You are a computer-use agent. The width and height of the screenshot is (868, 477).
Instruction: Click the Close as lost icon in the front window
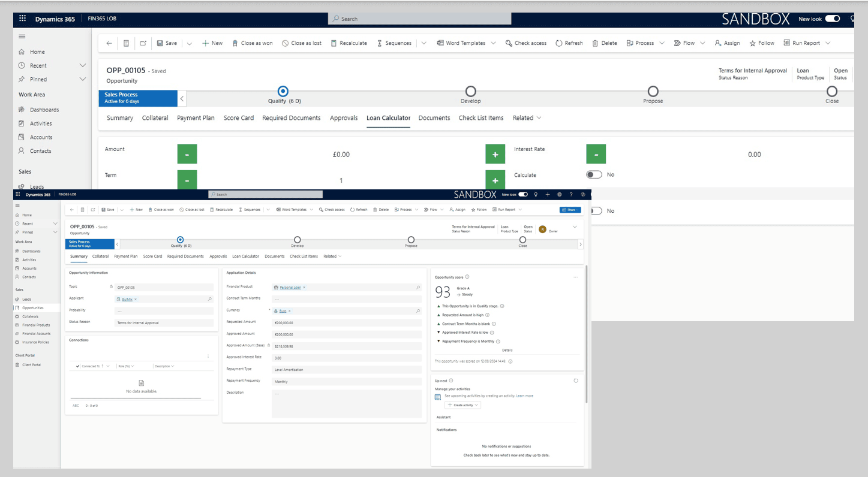[182, 210]
